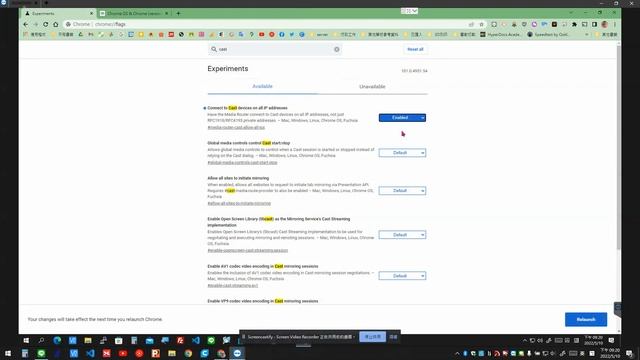
Task: Click stop sharing button in Screencastify bar
Action: pyautogui.click(x=372, y=337)
